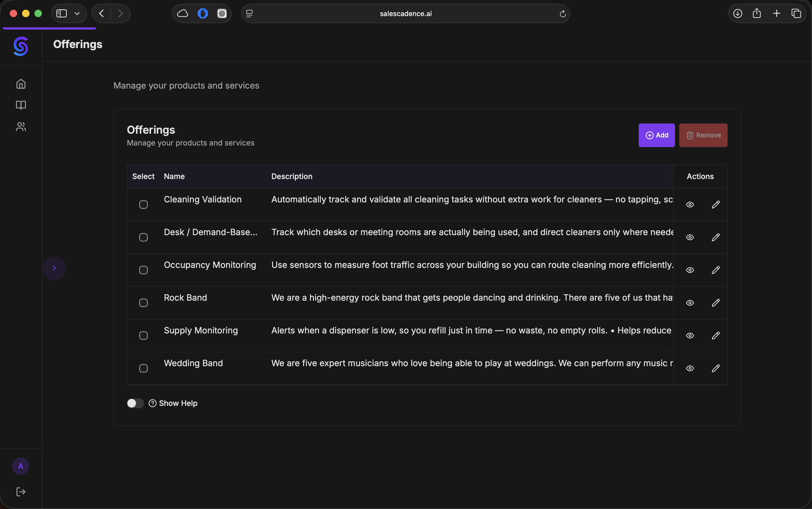This screenshot has height=509, width=812.
Task: Expand the collapsed sidebar with the chevron arrow
Action: click(x=55, y=268)
